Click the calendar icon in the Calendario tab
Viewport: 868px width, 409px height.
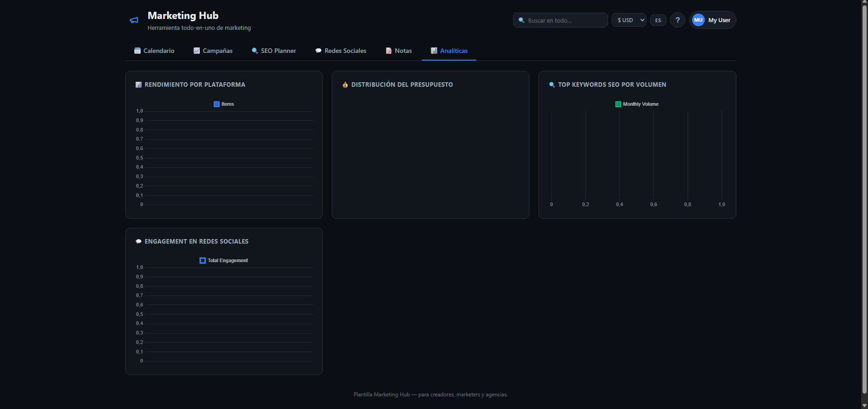coord(137,51)
